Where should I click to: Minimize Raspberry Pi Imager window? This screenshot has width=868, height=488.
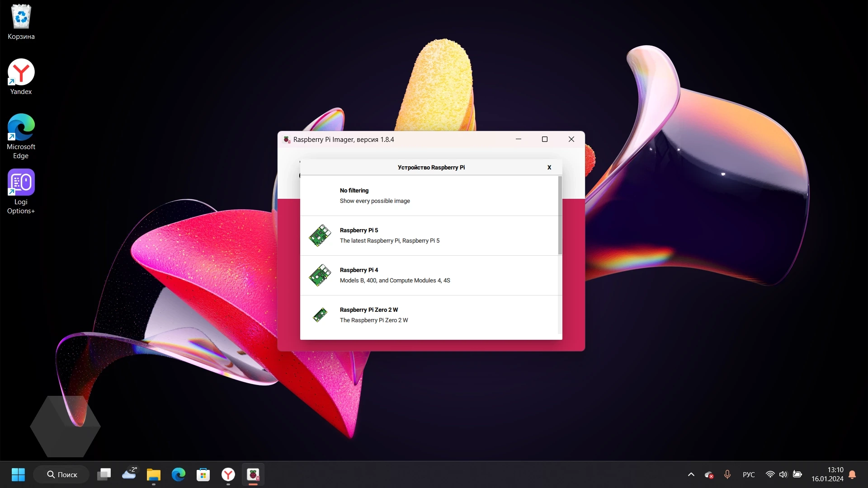tap(518, 139)
